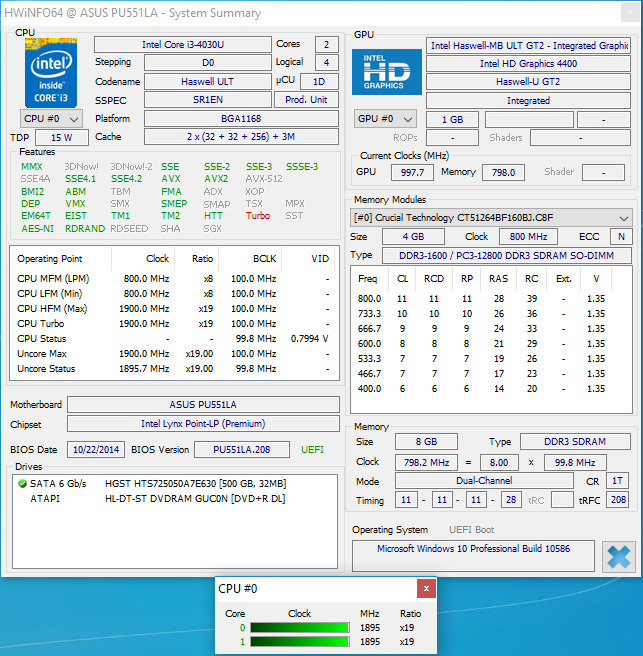Click the Intel HD Graphics 4400 field
This screenshot has width=643, height=656.
(528, 64)
